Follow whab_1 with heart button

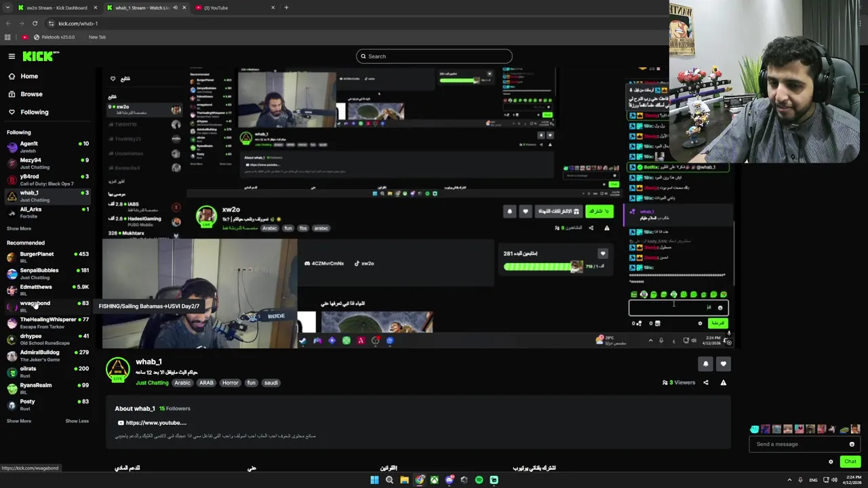(723, 364)
